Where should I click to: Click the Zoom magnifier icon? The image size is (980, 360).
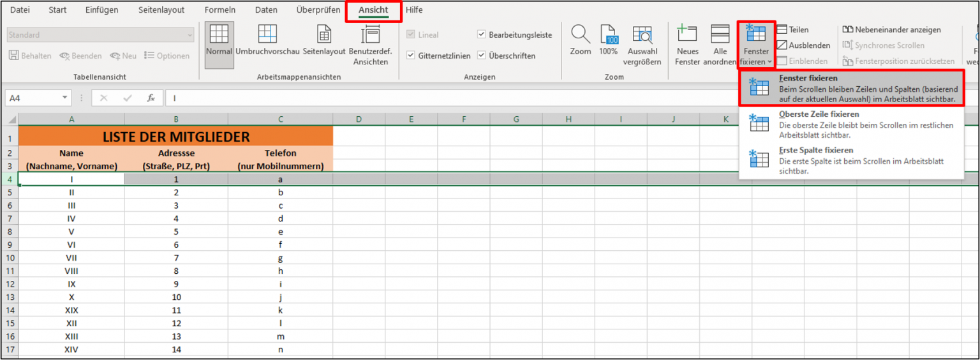(581, 34)
